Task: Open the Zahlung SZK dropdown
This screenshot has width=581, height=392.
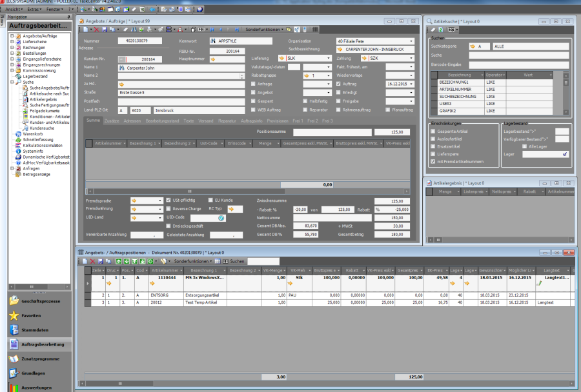Action: 411,58
